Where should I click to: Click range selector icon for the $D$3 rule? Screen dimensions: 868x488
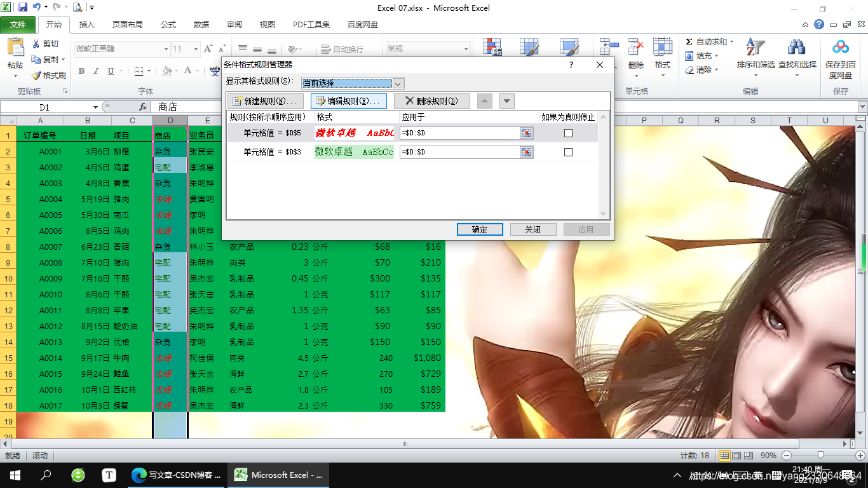(x=526, y=152)
